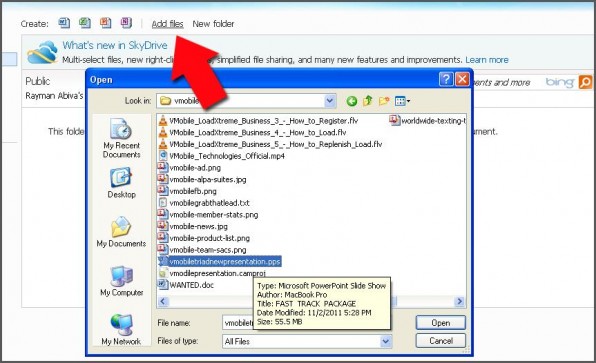The width and height of the screenshot is (596, 363).
Task: Select vmobilepresentation.camproj file
Action: [x=212, y=273]
